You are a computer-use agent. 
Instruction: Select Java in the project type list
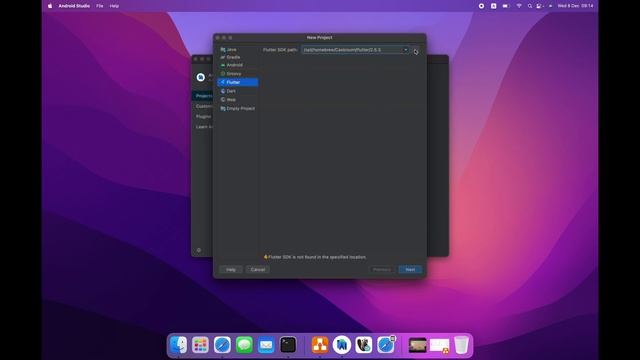[x=238, y=49]
